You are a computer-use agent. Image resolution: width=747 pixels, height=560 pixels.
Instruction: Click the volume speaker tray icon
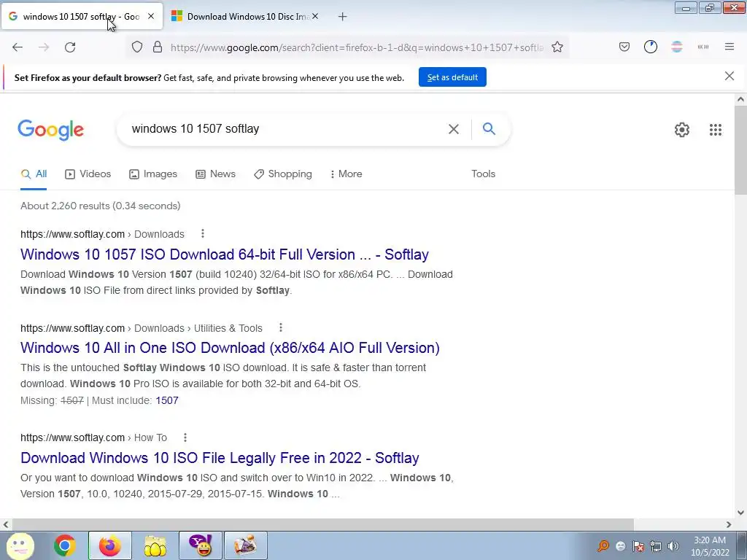673,546
